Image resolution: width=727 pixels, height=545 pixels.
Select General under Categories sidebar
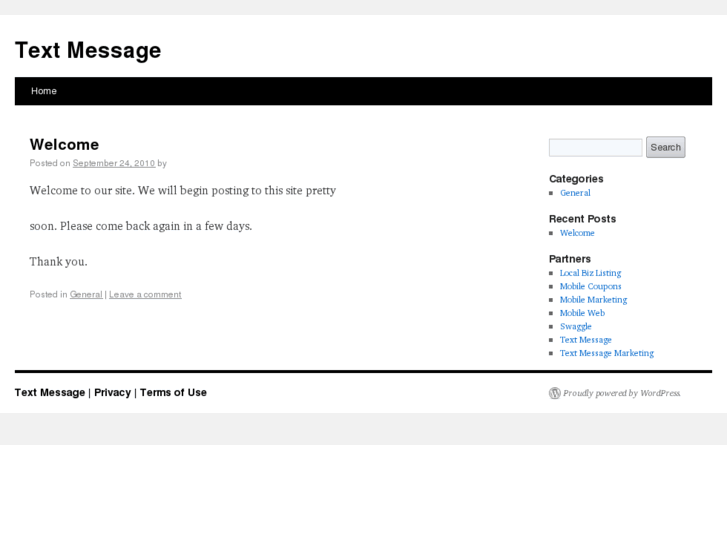575,193
